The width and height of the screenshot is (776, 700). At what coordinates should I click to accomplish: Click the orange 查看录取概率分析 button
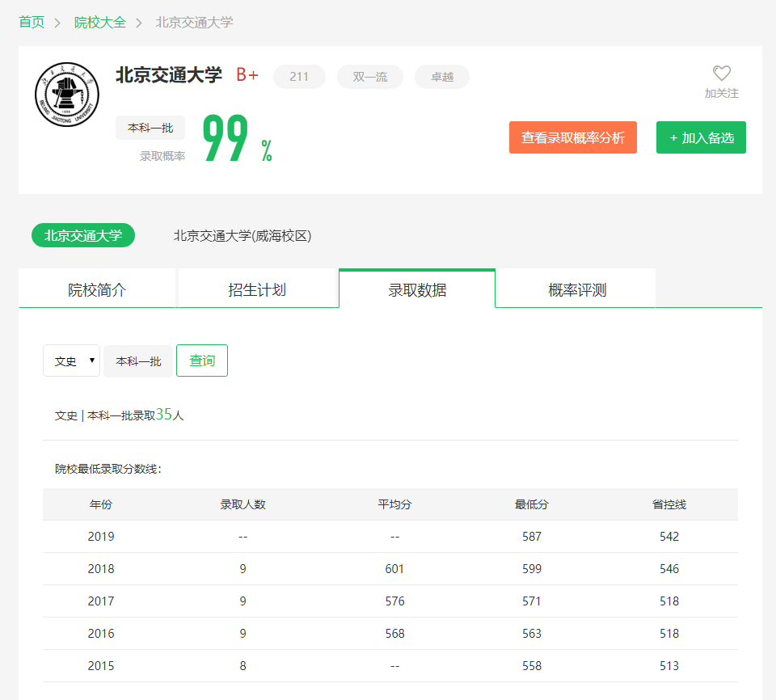(x=572, y=137)
